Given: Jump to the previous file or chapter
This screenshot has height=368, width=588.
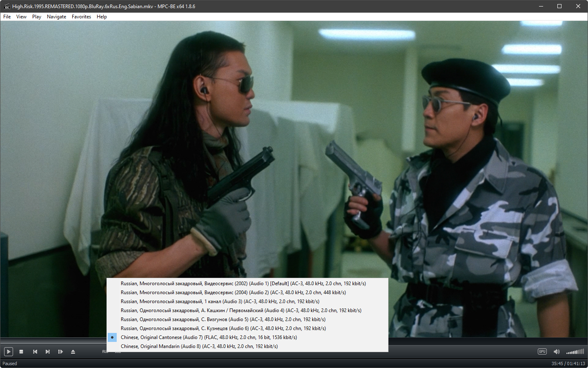Looking at the screenshot, I should [35, 352].
